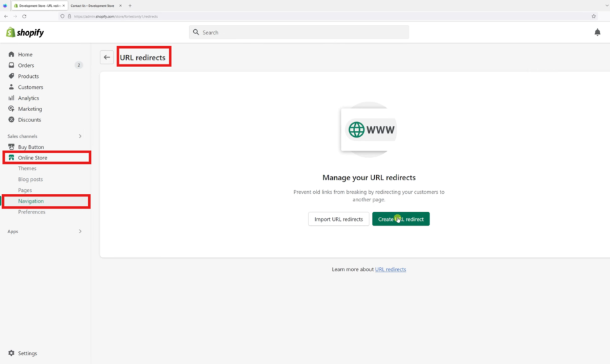Click the Marketing target icon
The height and width of the screenshot is (364, 610).
[12, 109]
